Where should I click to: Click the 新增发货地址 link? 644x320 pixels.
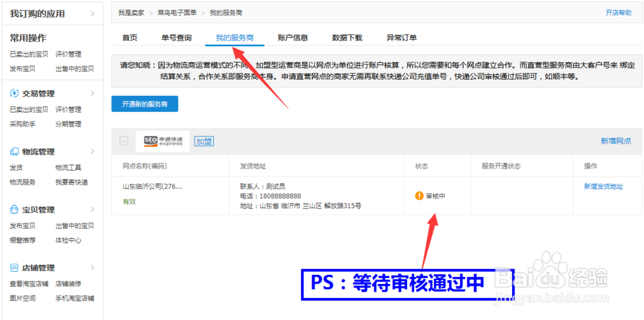point(603,187)
